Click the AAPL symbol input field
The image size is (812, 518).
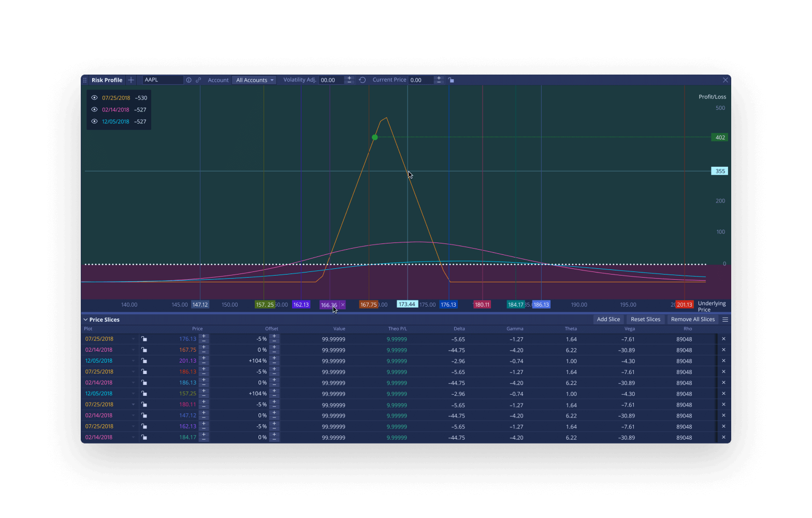point(163,80)
